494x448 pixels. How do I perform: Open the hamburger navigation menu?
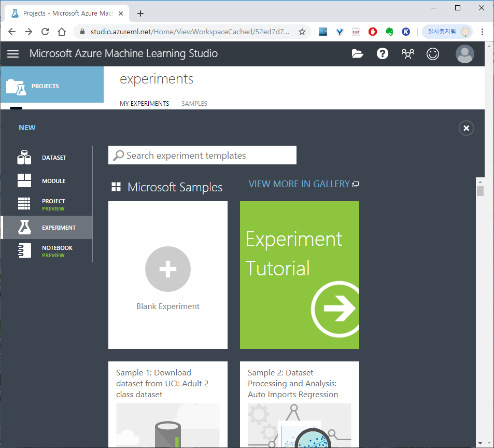[13, 54]
